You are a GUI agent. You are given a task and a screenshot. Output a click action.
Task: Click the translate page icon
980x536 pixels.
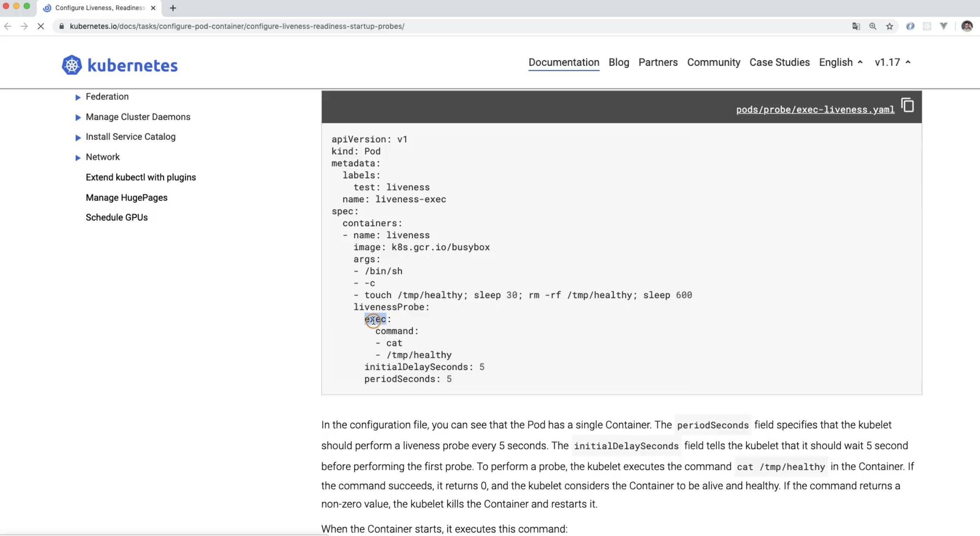856,26
